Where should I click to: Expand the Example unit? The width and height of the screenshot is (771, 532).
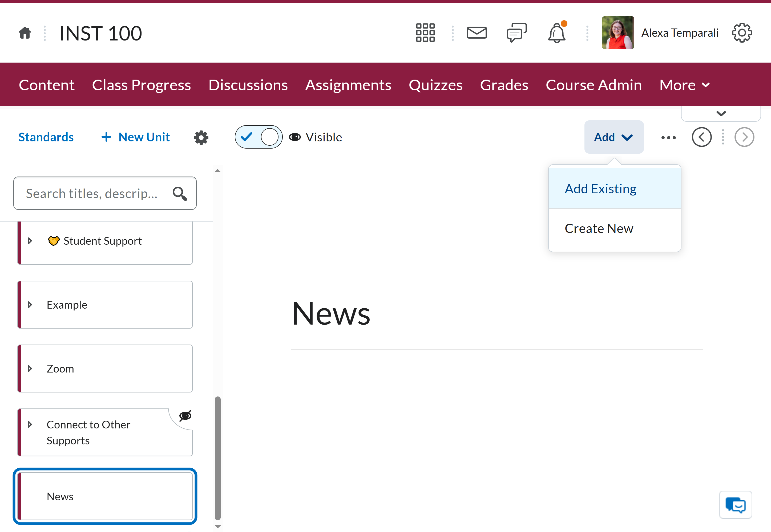30,305
